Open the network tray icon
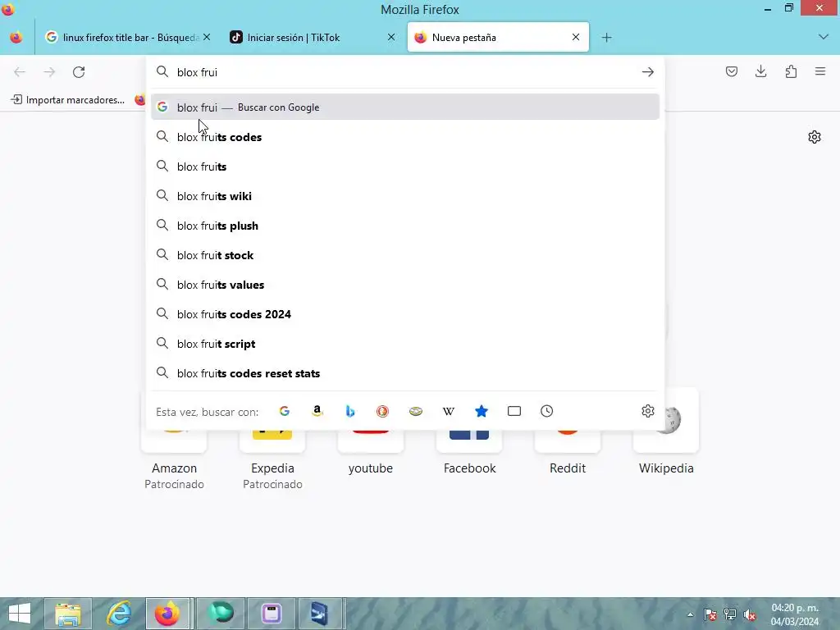The height and width of the screenshot is (630, 840). coord(730,615)
